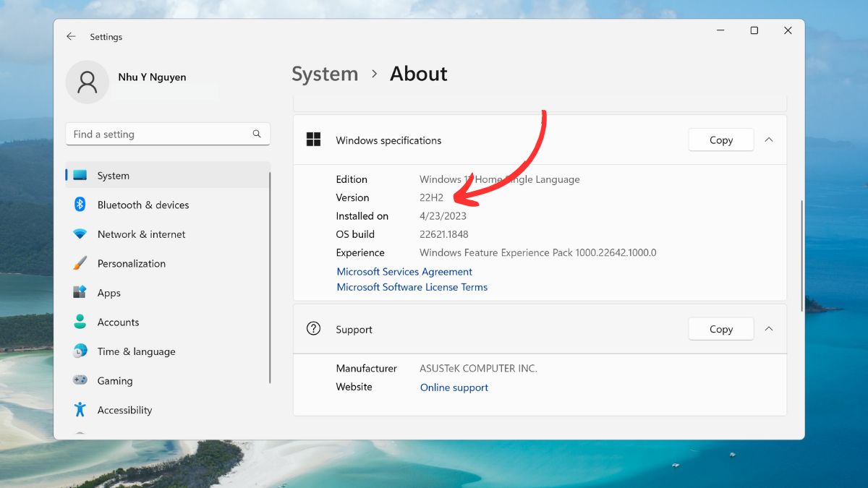
Task: Collapse the Support section chevron
Action: [x=769, y=329]
